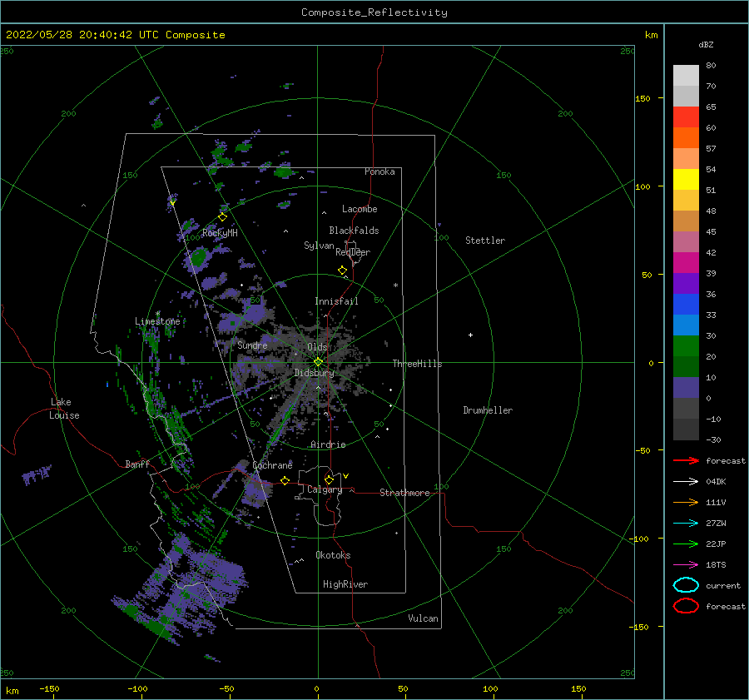
Task: Click the Blackfalds town label
Action: (354, 231)
